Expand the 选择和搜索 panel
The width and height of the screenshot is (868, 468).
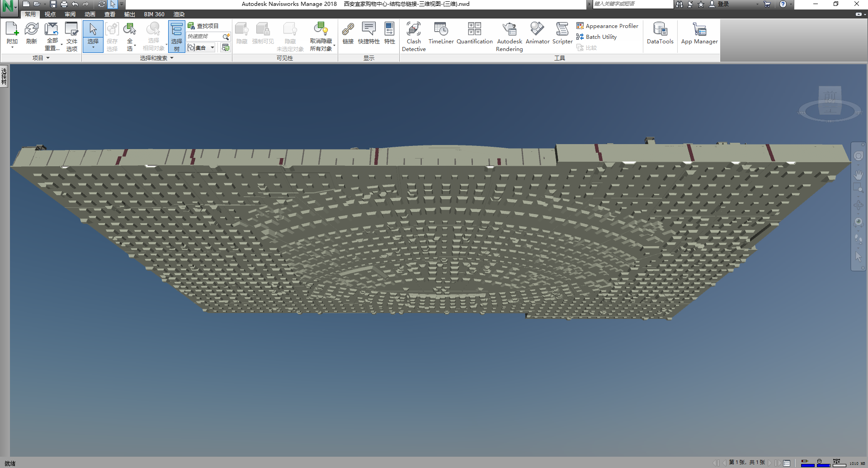coord(157,58)
